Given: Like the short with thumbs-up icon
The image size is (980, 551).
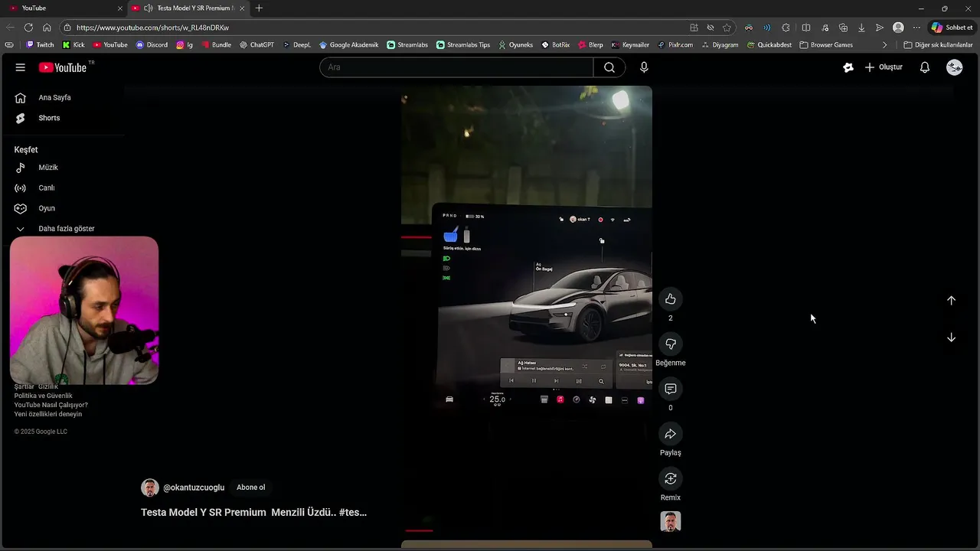Looking at the screenshot, I should [x=671, y=299].
